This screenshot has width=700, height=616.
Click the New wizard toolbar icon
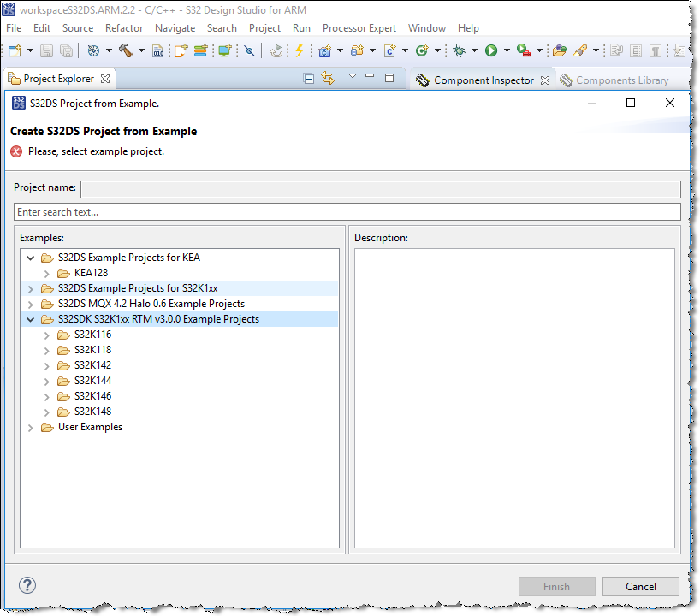15,50
